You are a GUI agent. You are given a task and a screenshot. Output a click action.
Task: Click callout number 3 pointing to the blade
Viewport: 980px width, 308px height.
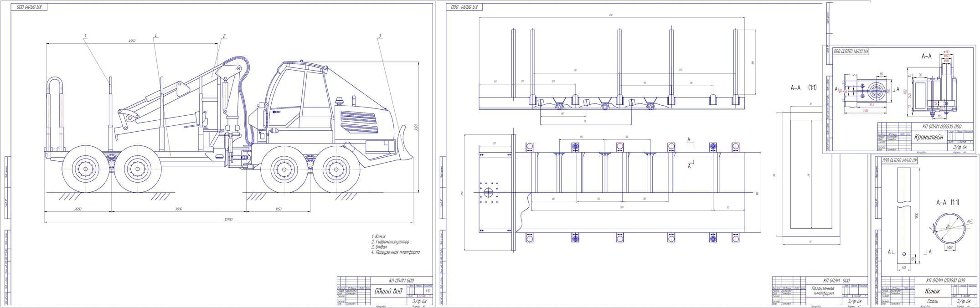point(380,35)
